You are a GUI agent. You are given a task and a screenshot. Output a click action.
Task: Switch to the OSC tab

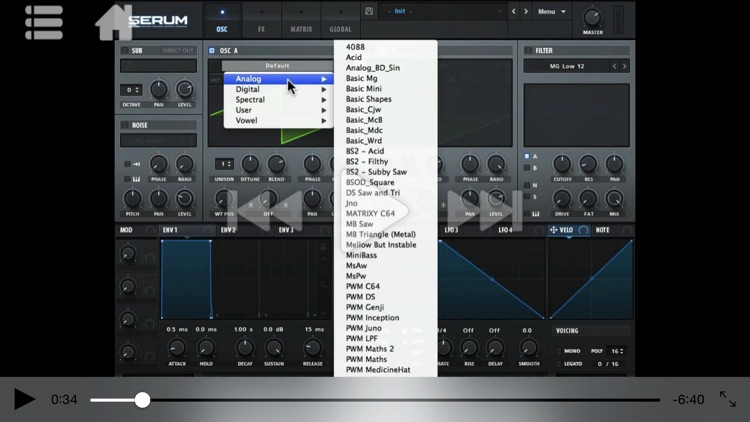[x=222, y=20]
